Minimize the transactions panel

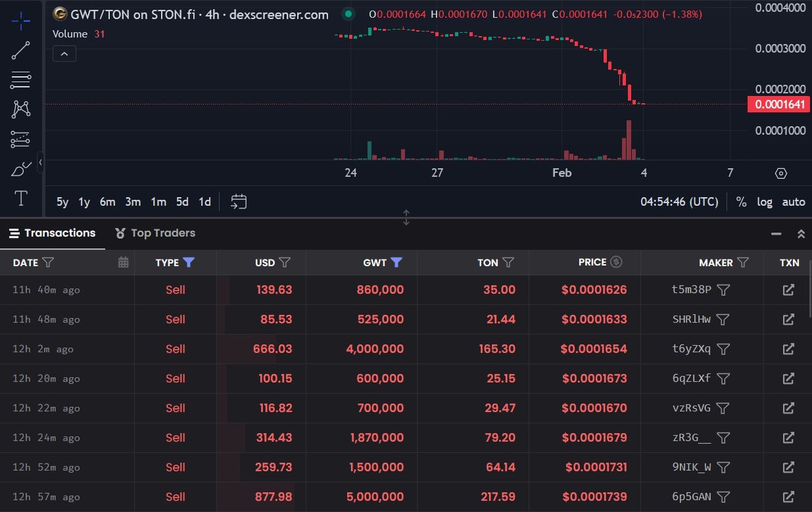pyautogui.click(x=776, y=233)
